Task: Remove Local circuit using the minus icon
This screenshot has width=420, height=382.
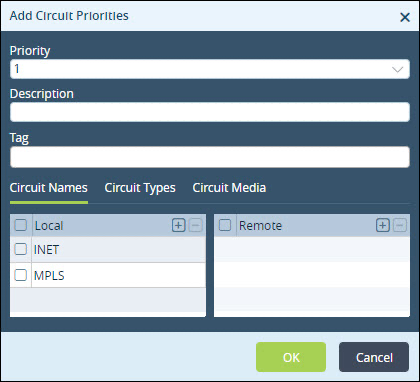Action: (x=196, y=225)
